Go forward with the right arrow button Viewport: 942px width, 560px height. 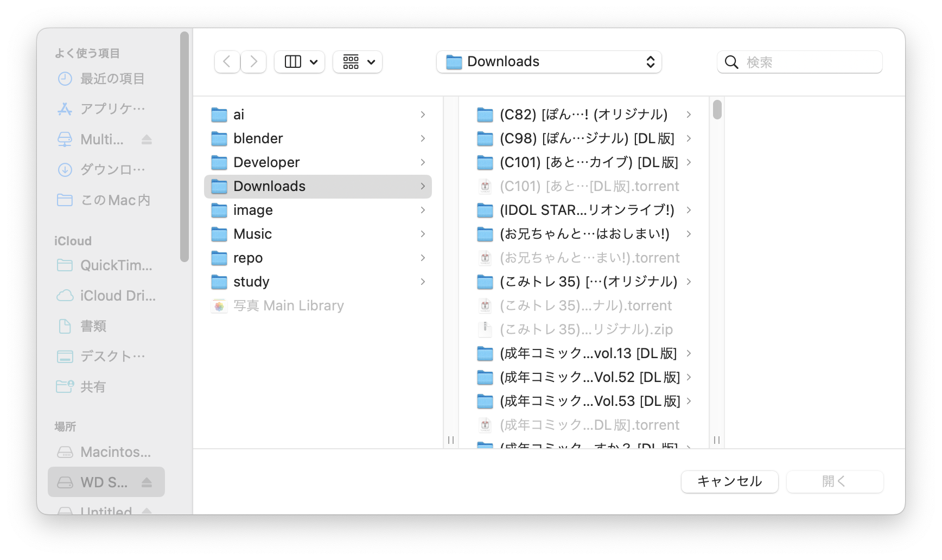[253, 62]
